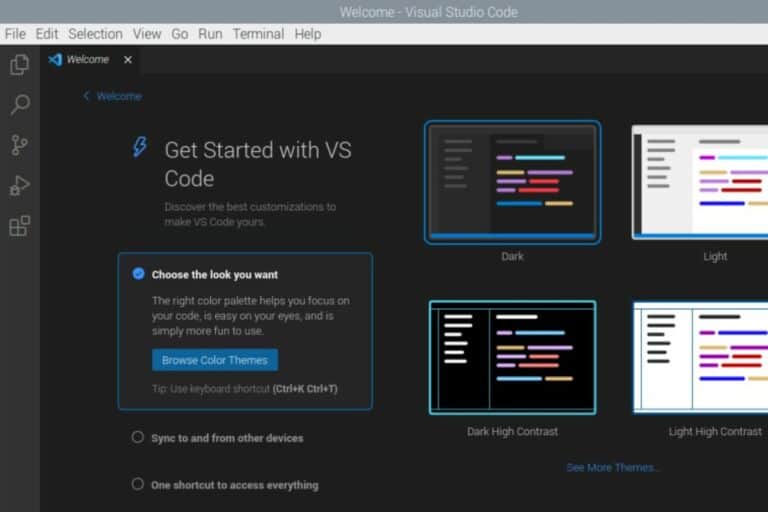Open the Go menu

[x=180, y=34]
